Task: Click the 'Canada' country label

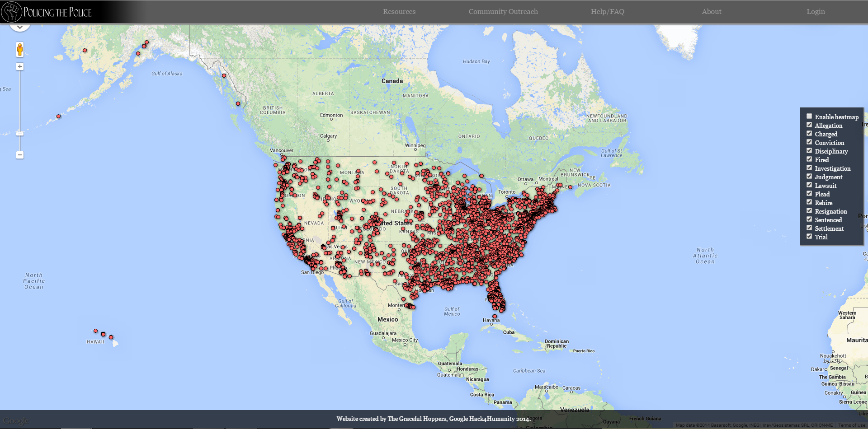Action: point(392,81)
